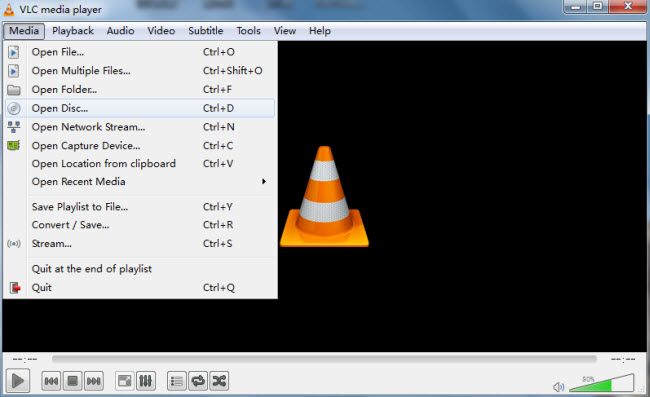
Task: Toggle fullscreen video icon
Action: (x=124, y=381)
